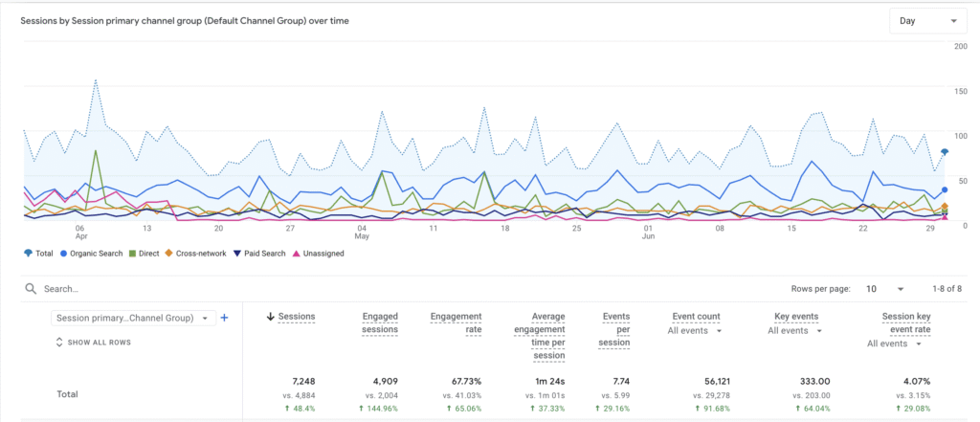Expand All events dropdown under Event count

point(694,331)
